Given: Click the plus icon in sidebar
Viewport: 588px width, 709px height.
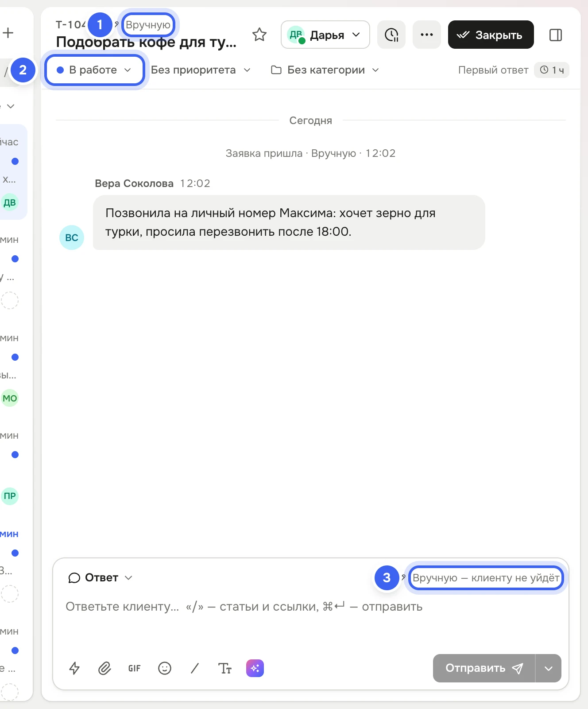Looking at the screenshot, I should (8, 33).
